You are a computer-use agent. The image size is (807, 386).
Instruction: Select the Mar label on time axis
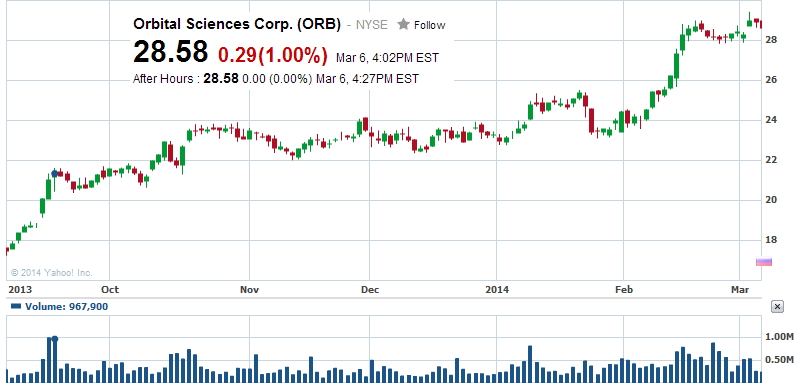(x=740, y=290)
